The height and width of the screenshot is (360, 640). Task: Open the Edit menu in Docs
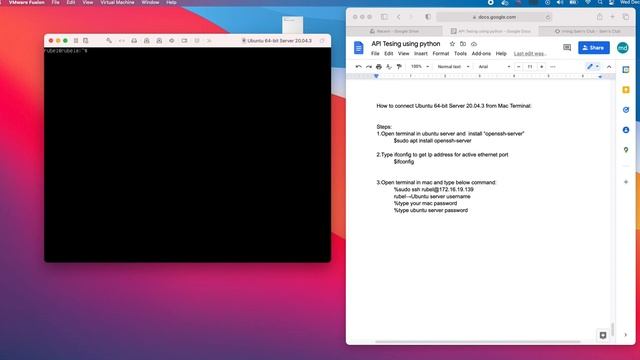pyautogui.click(x=389, y=53)
